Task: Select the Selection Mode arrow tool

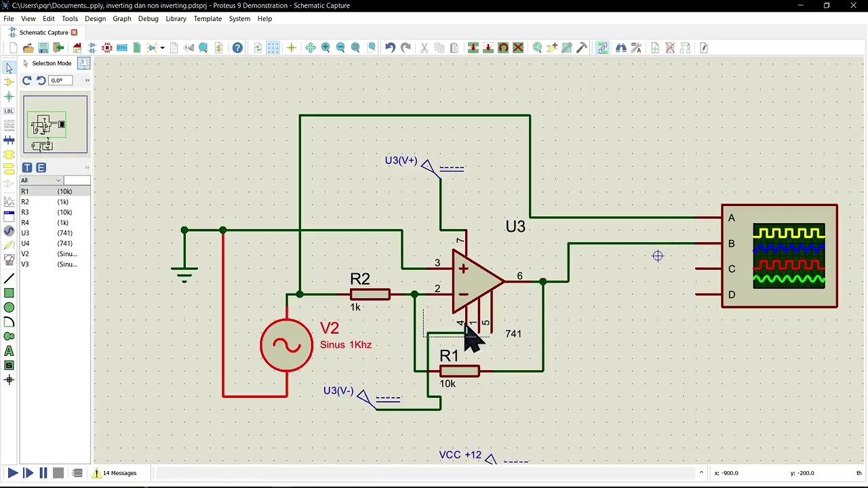Action: tap(9, 68)
